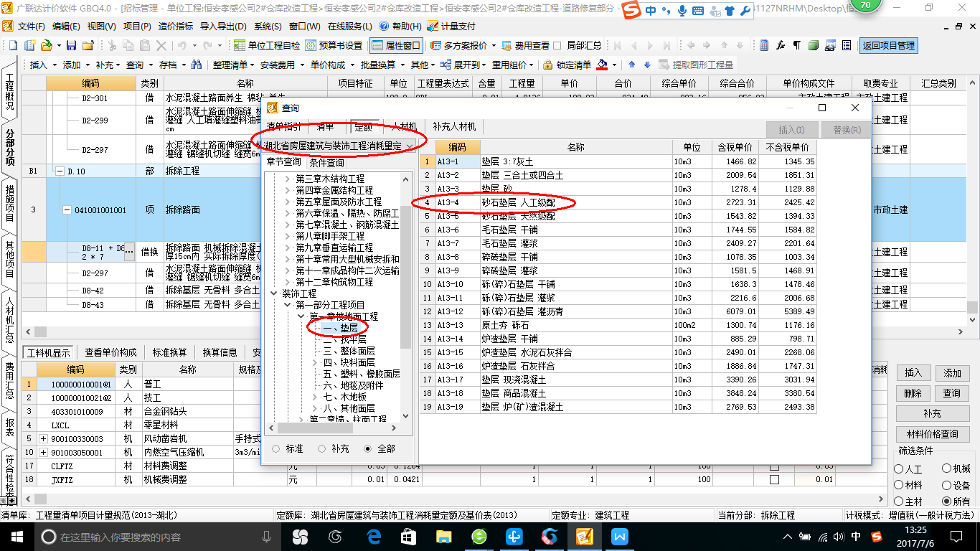Image resolution: width=980 pixels, height=551 pixels.
Task: Toggle the 局部汇总 checkbox
Action: point(557,45)
